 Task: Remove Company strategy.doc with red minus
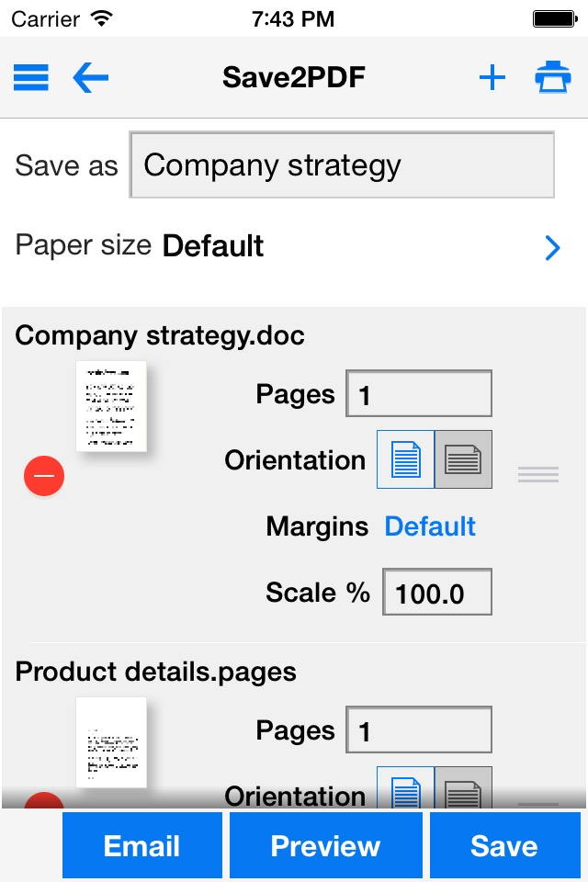coord(44,476)
